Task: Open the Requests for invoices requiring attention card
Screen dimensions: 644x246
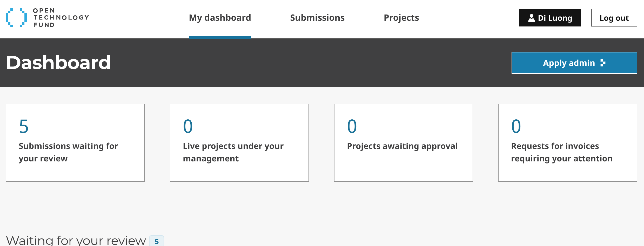Action: [568, 143]
